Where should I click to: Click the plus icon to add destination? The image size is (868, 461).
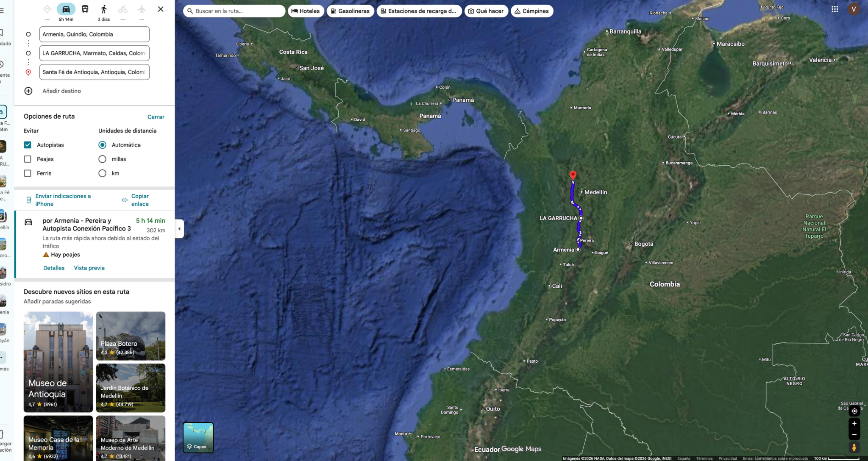28,91
